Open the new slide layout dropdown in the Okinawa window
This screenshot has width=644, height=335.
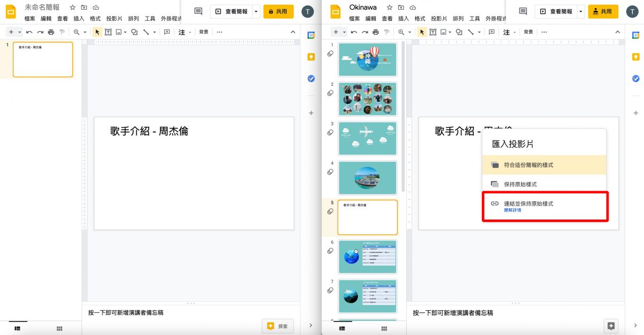[344, 32]
